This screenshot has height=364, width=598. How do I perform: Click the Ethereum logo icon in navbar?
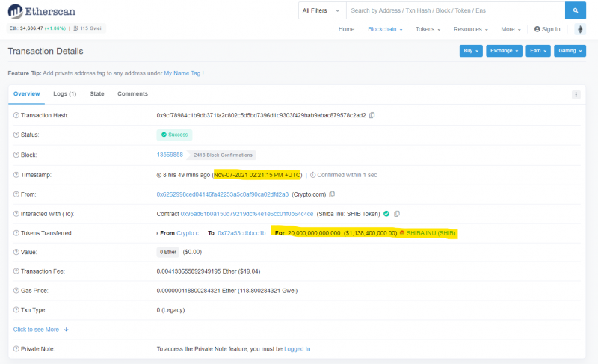point(579,29)
